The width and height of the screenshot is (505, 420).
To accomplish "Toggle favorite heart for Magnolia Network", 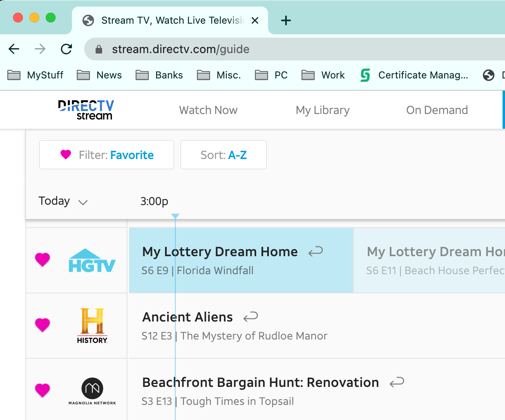I will coord(42,390).
